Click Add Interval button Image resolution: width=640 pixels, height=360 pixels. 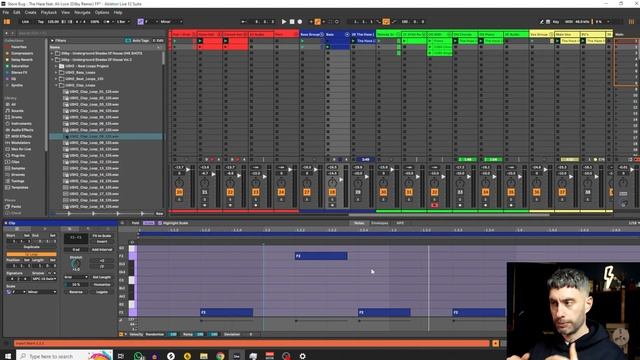(x=102, y=249)
